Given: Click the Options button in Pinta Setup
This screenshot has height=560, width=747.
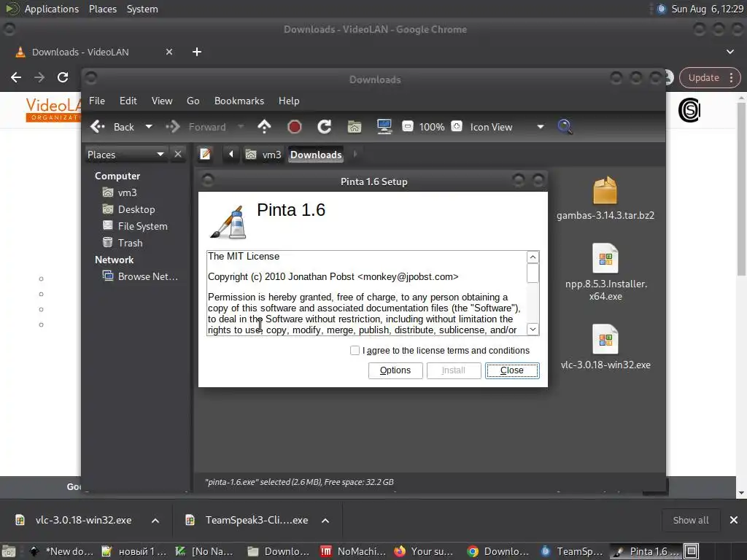Looking at the screenshot, I should [395, 370].
